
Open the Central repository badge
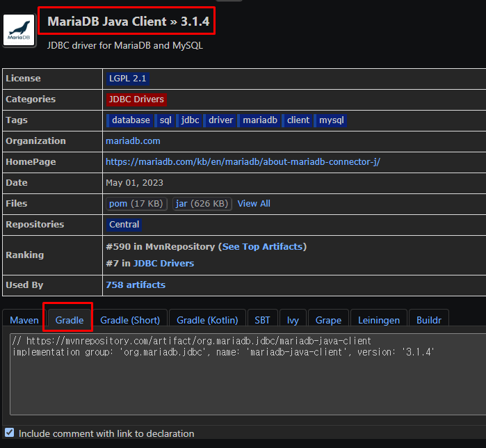pos(124,225)
